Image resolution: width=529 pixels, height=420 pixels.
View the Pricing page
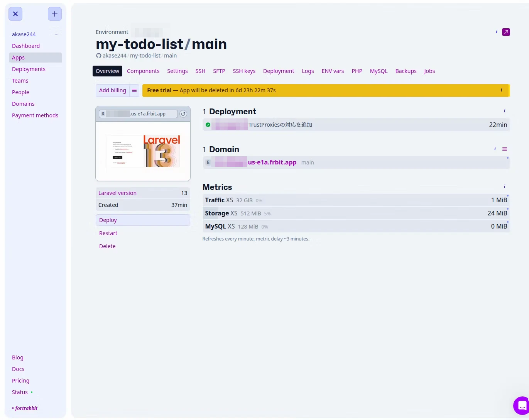pyautogui.click(x=20, y=381)
